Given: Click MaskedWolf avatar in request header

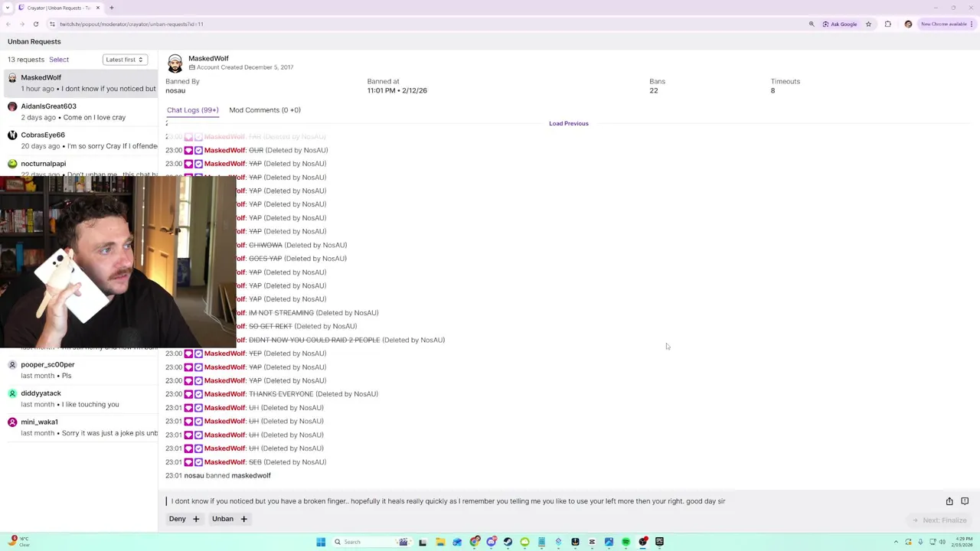Looking at the screenshot, I should [175, 63].
